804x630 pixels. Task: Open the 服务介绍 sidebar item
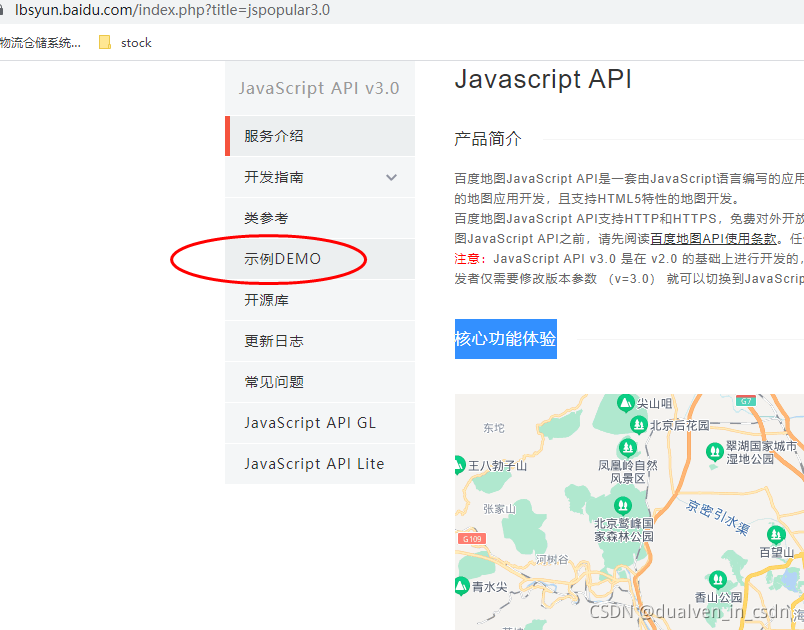[320, 136]
